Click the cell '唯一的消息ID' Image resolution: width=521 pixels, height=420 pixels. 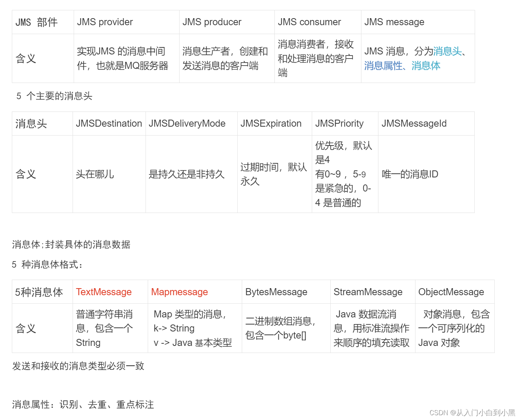pyautogui.click(x=426, y=174)
